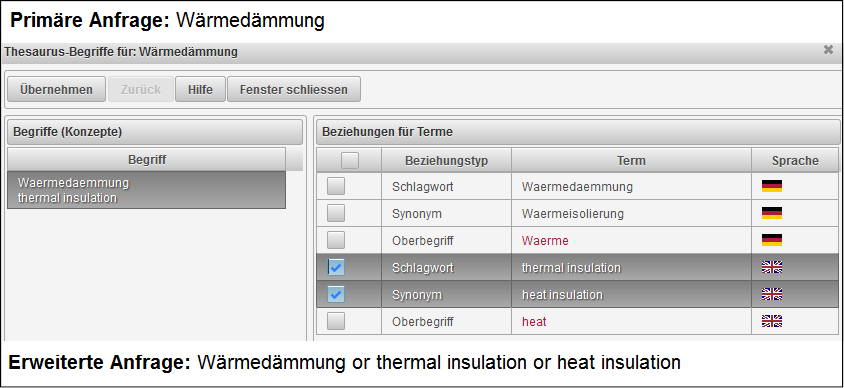Follow the red heat term link
The image size is (844, 388).
tap(534, 322)
